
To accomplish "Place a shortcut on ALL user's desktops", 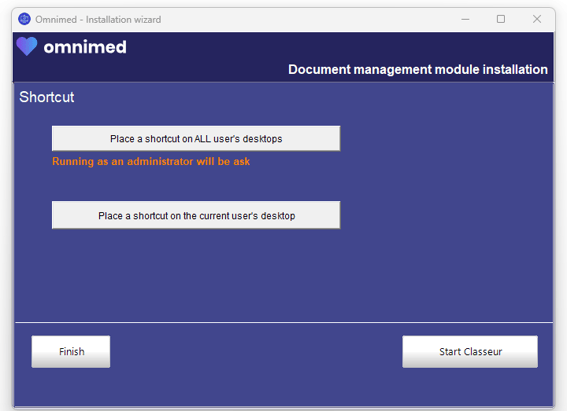I will [196, 138].
